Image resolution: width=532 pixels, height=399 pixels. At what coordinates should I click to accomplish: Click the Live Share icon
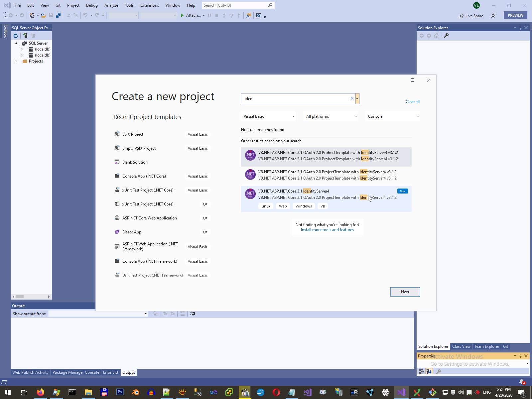(x=461, y=16)
